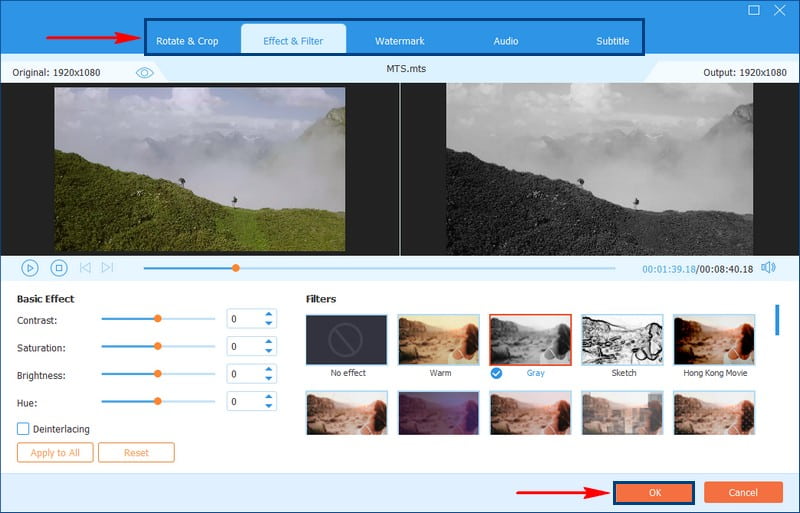Increase the Contrast value with up arrow

269,314
